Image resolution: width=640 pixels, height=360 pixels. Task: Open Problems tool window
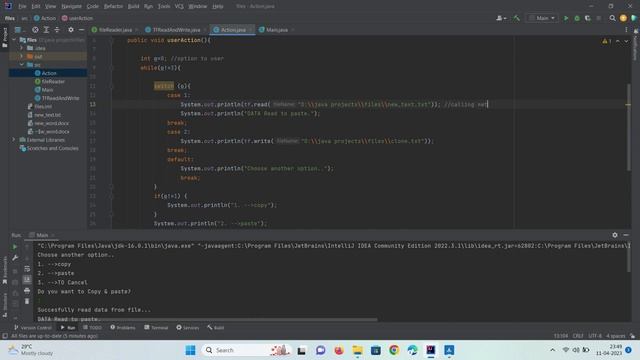122,327
